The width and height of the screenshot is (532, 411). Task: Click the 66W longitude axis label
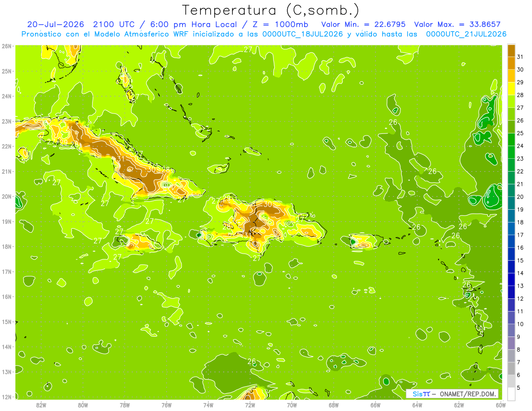click(x=375, y=404)
